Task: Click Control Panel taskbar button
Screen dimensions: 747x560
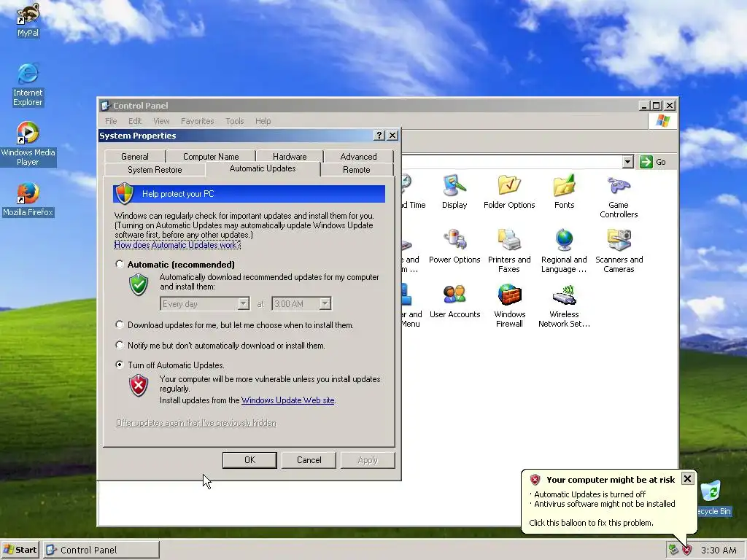Action: [x=101, y=550]
